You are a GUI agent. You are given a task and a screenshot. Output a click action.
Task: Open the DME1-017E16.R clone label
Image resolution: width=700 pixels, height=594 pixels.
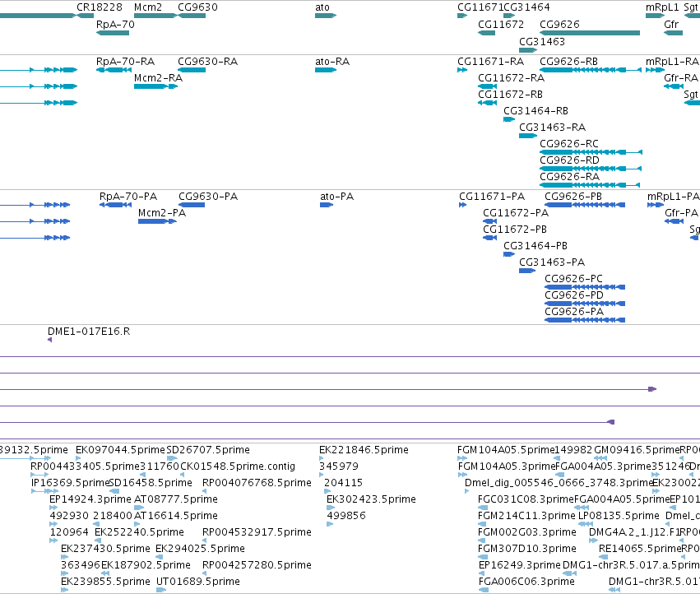point(89,332)
